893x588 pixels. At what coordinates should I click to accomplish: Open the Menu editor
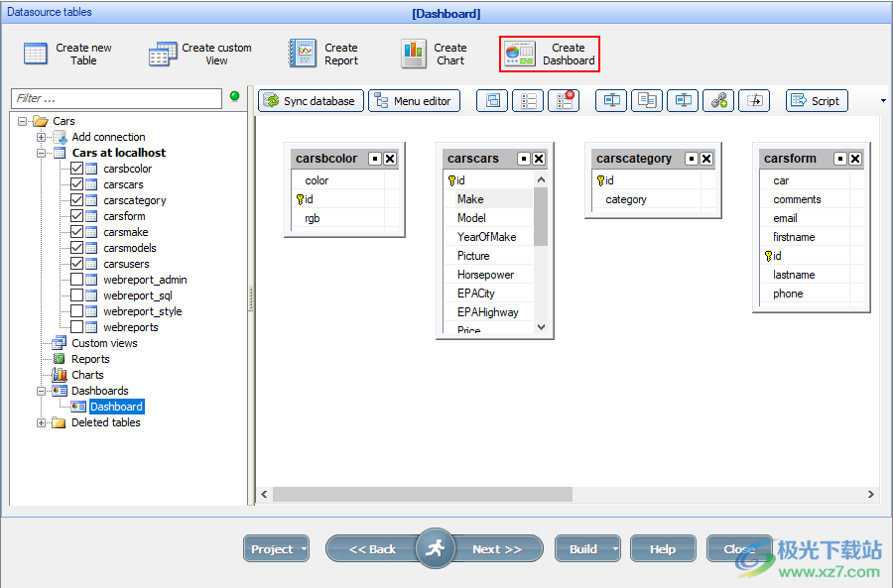414,101
